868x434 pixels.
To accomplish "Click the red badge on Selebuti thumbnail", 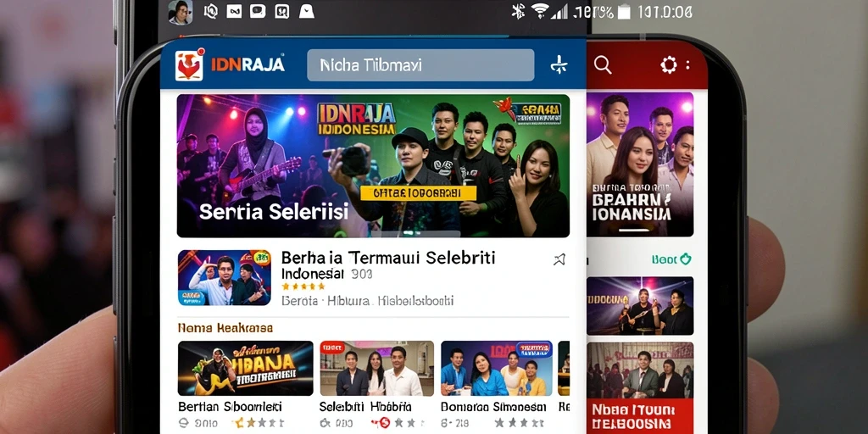I will click(332, 347).
